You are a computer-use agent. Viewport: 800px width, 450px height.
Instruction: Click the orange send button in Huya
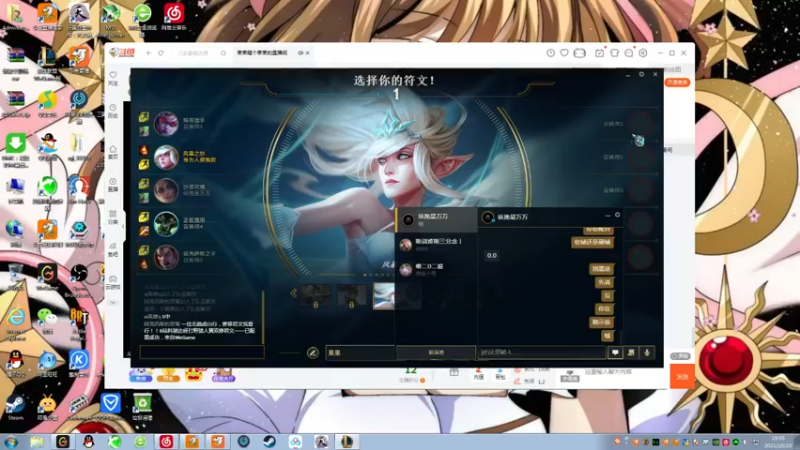pos(682,377)
